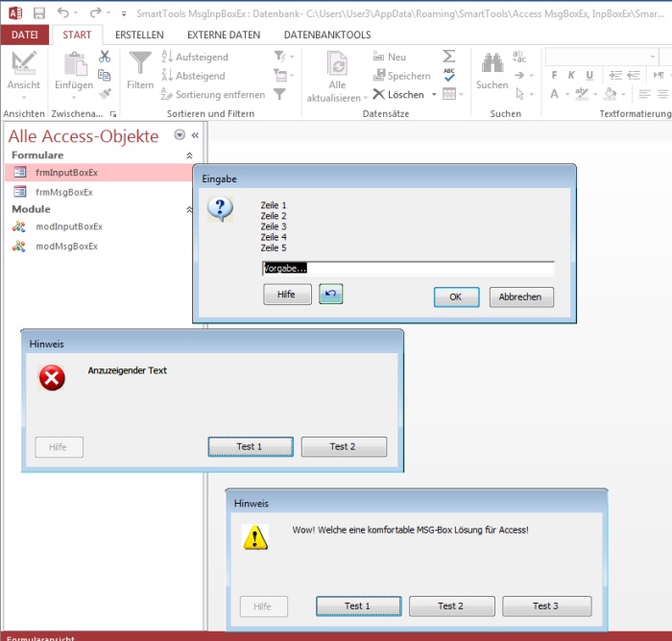The height and width of the screenshot is (641, 672).
Task: Click Hilfe in the Eingabe dialog
Action: 287,295
